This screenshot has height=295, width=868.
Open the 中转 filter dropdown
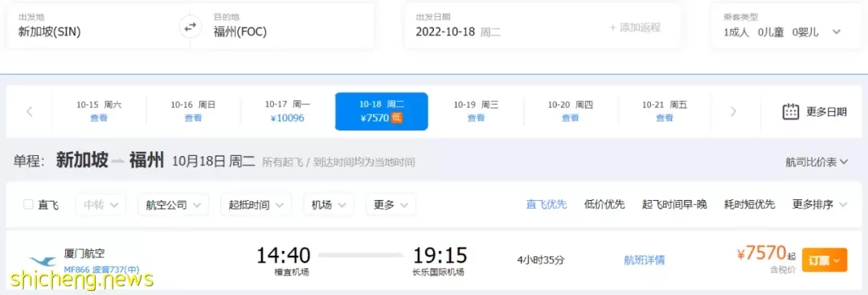tap(100, 205)
